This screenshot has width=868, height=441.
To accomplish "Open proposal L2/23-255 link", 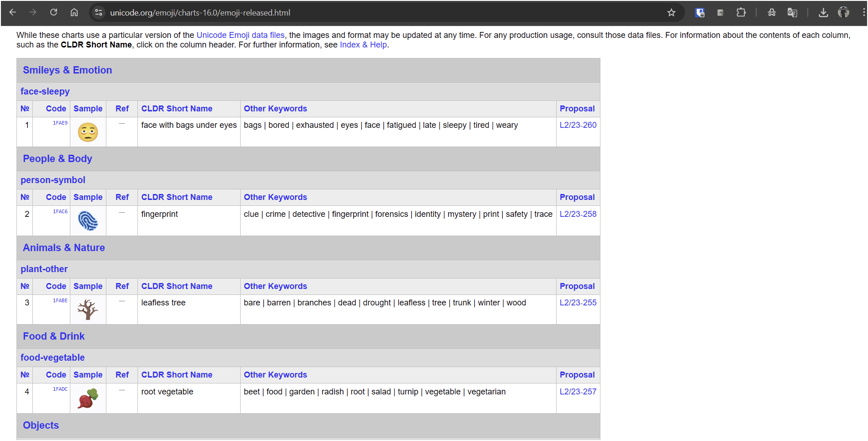I will (x=578, y=303).
